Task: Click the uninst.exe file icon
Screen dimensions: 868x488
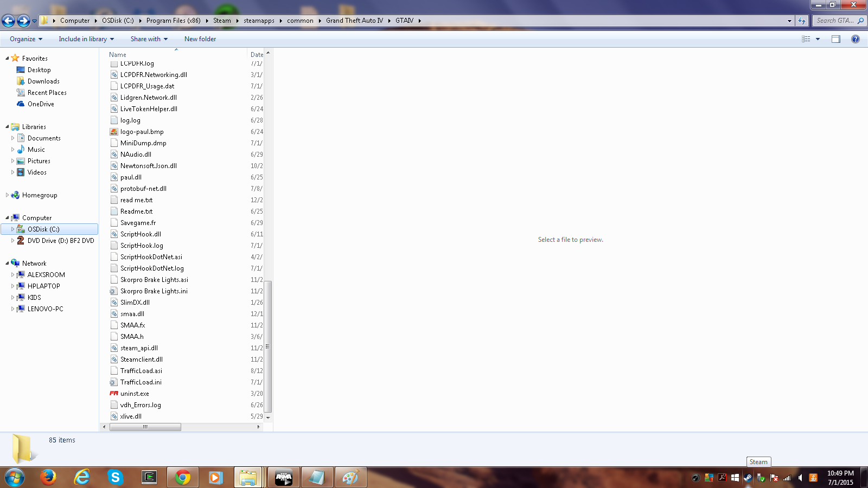Action: click(114, 394)
